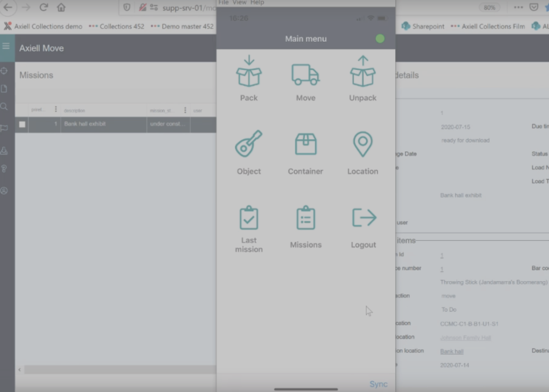Viewport: 549px width, 392px height.
Task: Open the mission_st column options menu
Action: click(x=186, y=110)
